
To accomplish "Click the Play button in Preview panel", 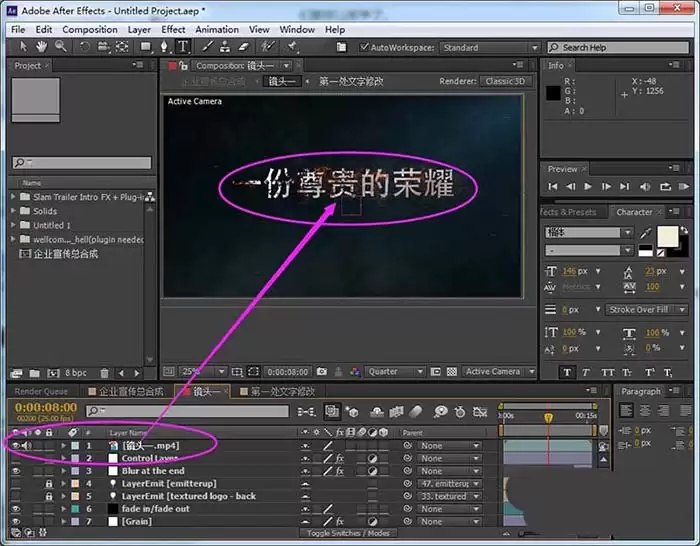I will tap(588, 187).
